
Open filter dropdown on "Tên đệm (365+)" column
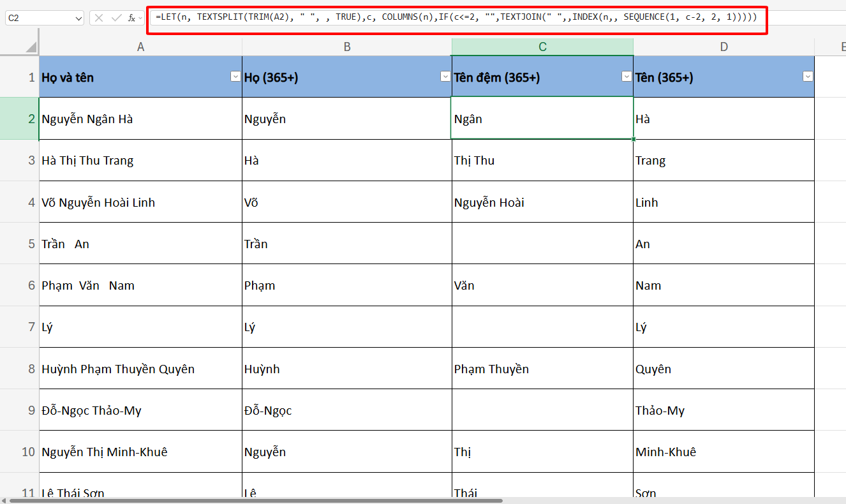(626, 77)
